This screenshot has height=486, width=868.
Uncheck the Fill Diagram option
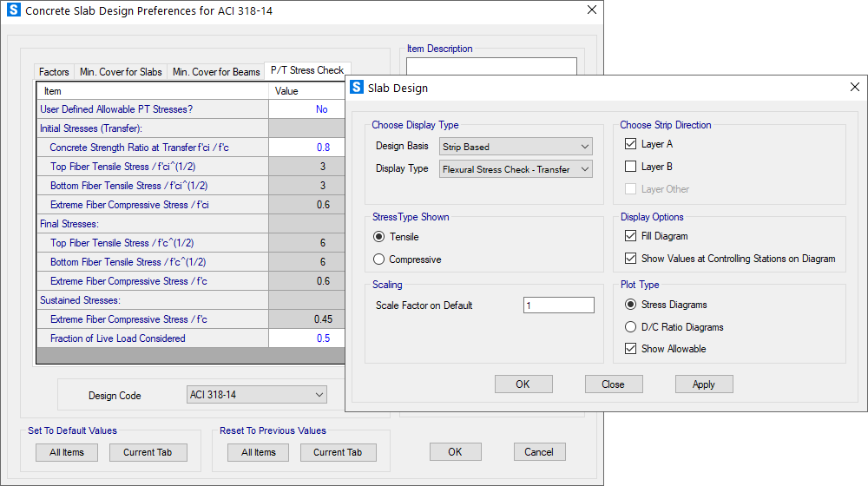(x=631, y=236)
